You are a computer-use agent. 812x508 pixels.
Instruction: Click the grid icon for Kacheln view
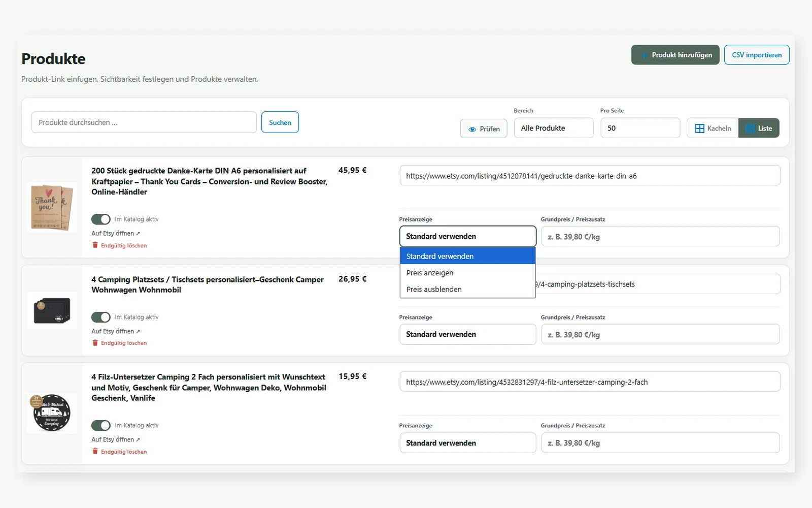699,129
